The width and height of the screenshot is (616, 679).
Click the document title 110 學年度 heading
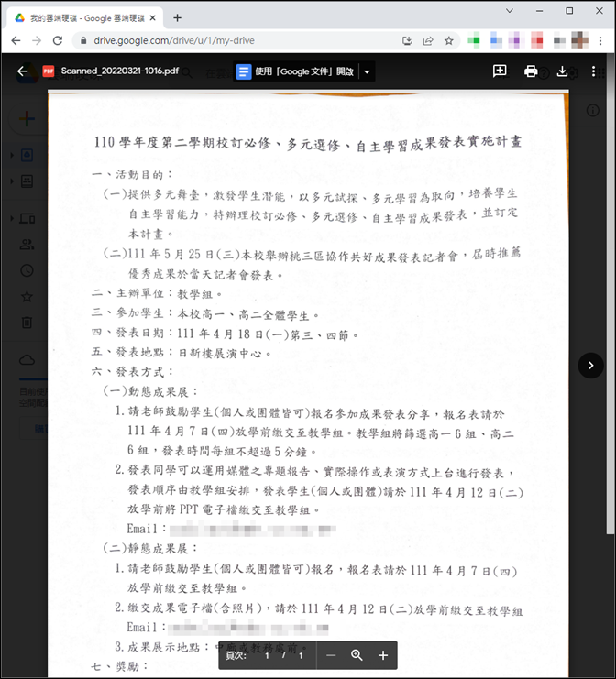point(308,143)
